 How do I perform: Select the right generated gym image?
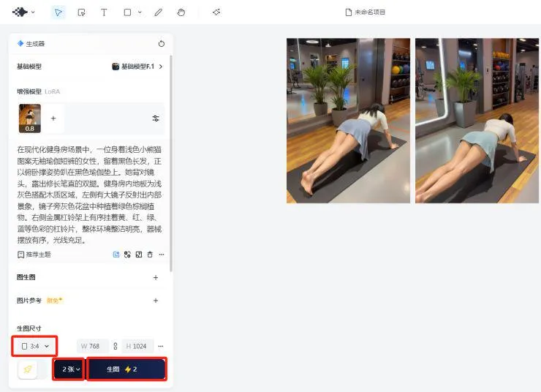[x=477, y=121]
